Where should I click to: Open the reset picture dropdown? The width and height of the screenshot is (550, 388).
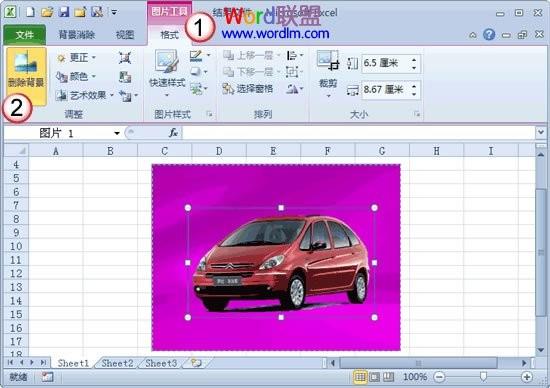coord(128,95)
